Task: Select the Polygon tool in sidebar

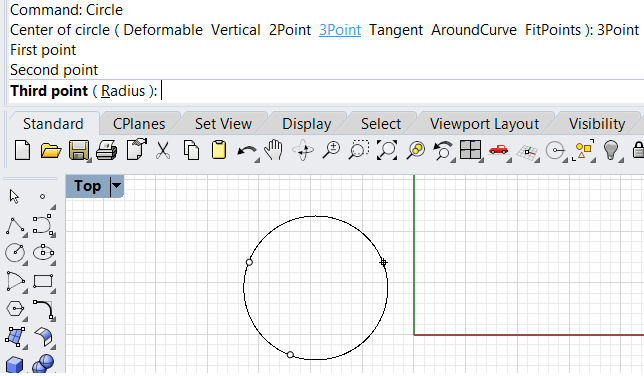Action: point(16,309)
